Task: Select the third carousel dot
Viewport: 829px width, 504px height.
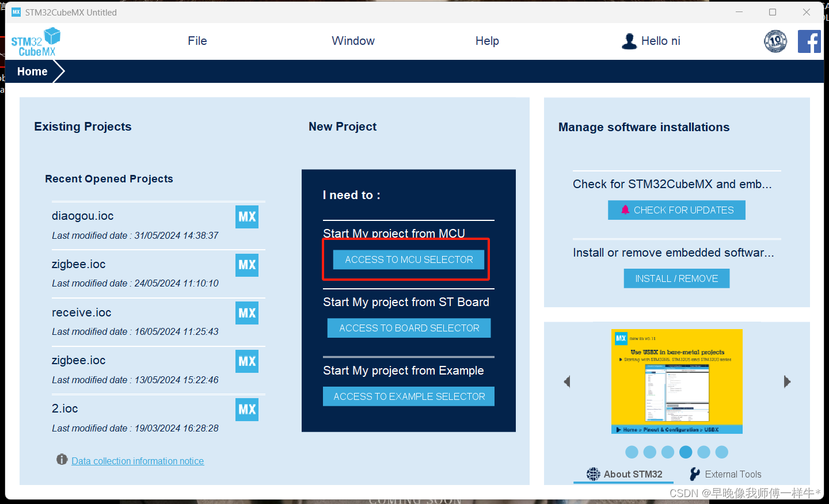Action: (668, 452)
